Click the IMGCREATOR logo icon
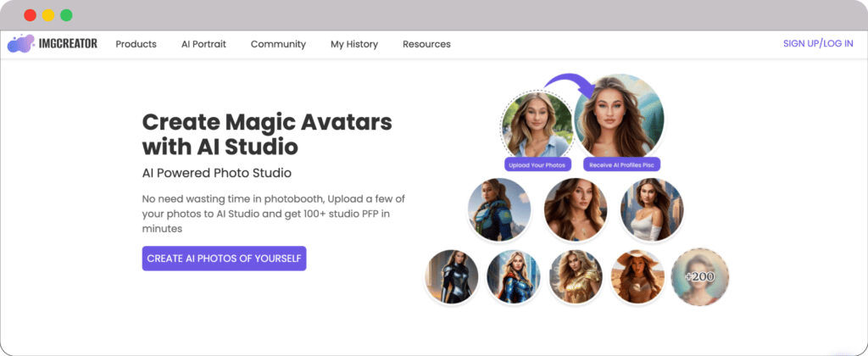Screen dimensions: 868x356 20,44
